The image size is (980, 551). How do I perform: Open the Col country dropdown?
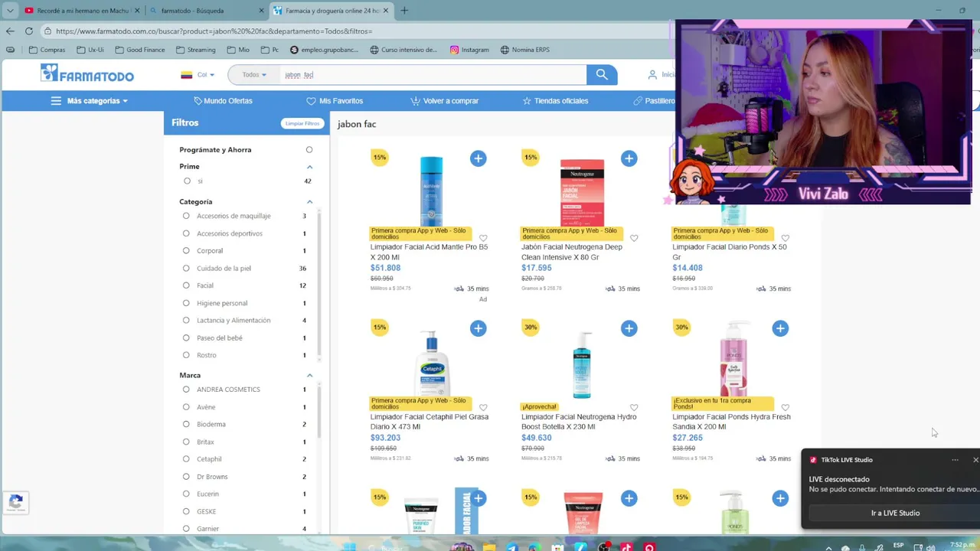tap(198, 75)
